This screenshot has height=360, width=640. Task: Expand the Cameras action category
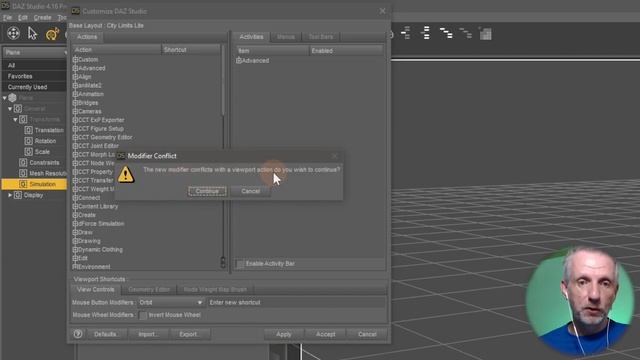(75, 111)
